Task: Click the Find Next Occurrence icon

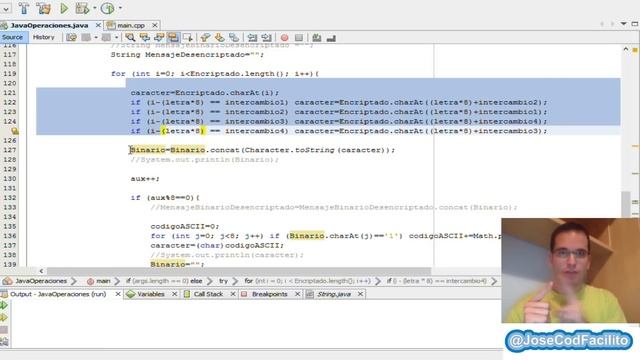Action: (159, 38)
